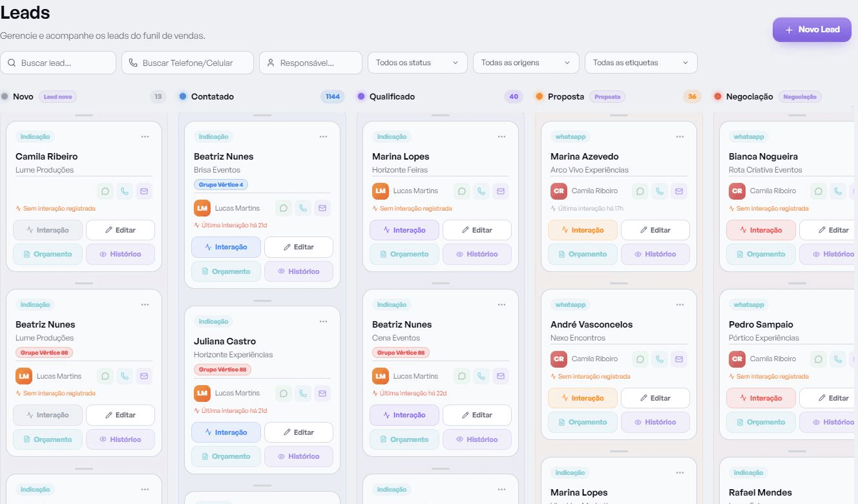The image size is (858, 504).
Task: Click chat icon on Bianca Nogueira card
Action: tap(819, 191)
